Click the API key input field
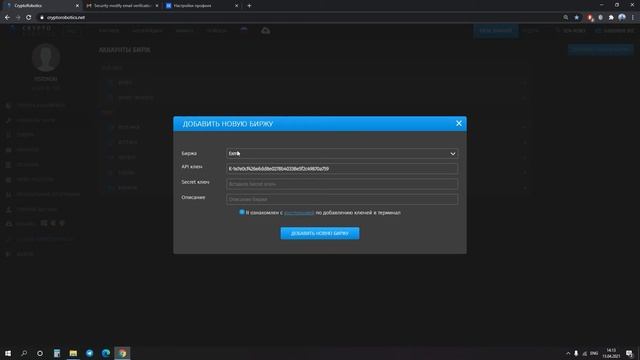Screen dimensions: 640x360 click(342, 169)
